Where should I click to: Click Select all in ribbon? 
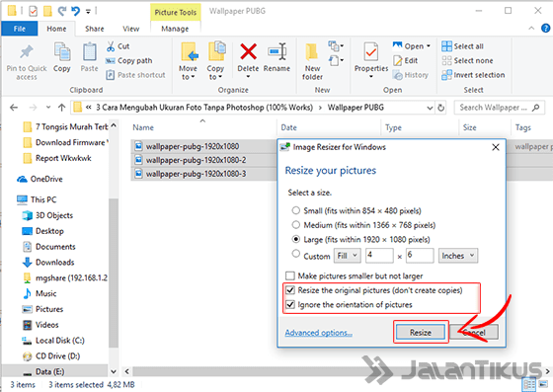(462, 46)
